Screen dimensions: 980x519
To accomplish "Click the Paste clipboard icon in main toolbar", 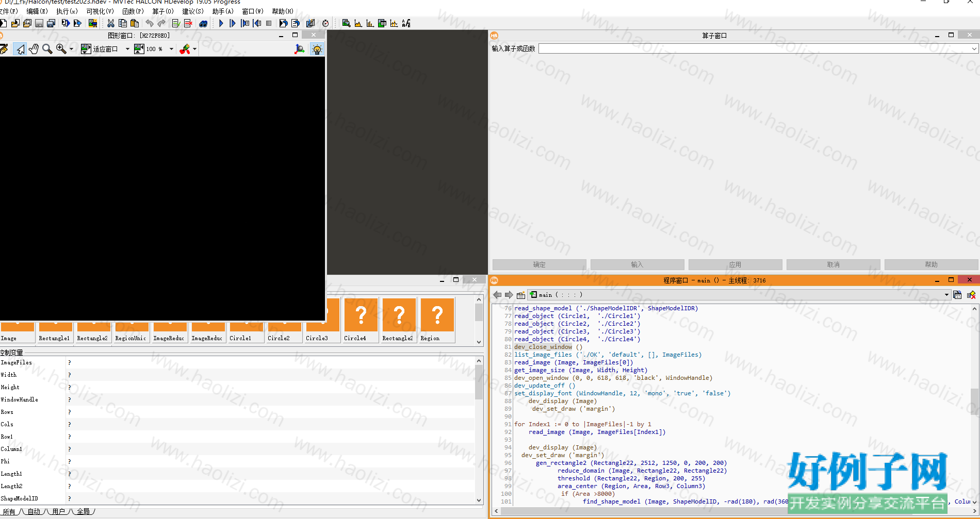I will click(x=135, y=23).
